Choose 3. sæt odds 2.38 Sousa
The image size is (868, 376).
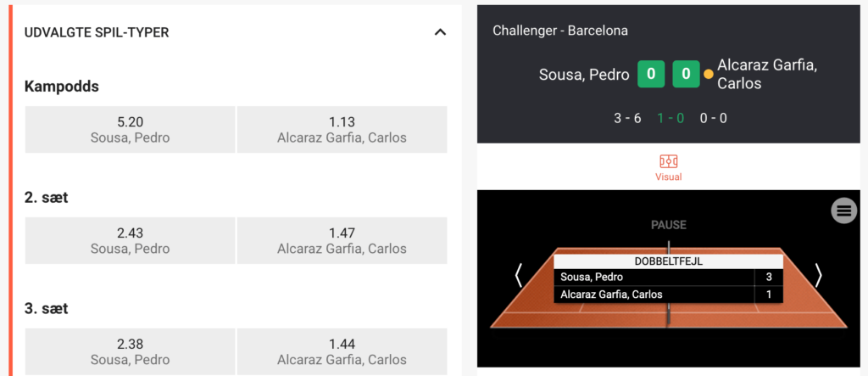click(130, 352)
